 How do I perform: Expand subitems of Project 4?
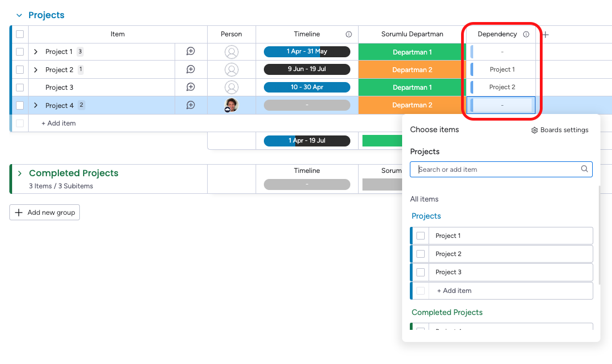[35, 105]
